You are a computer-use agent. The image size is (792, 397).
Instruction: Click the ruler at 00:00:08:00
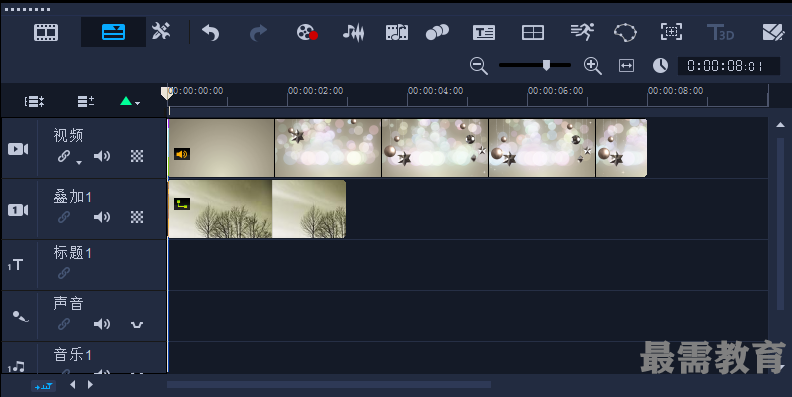tap(675, 91)
